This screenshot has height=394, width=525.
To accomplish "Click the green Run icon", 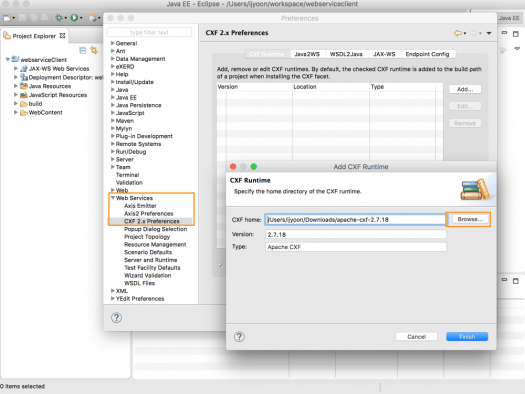I will point(74,17).
